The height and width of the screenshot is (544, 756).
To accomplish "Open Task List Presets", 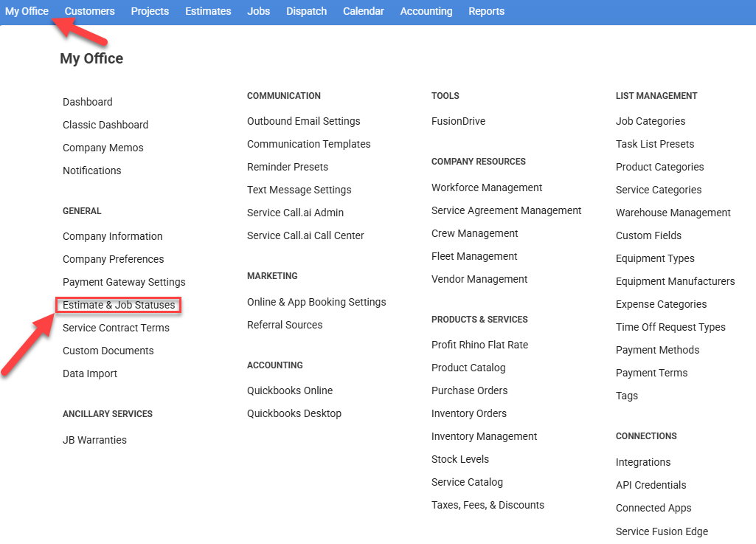I will (655, 144).
